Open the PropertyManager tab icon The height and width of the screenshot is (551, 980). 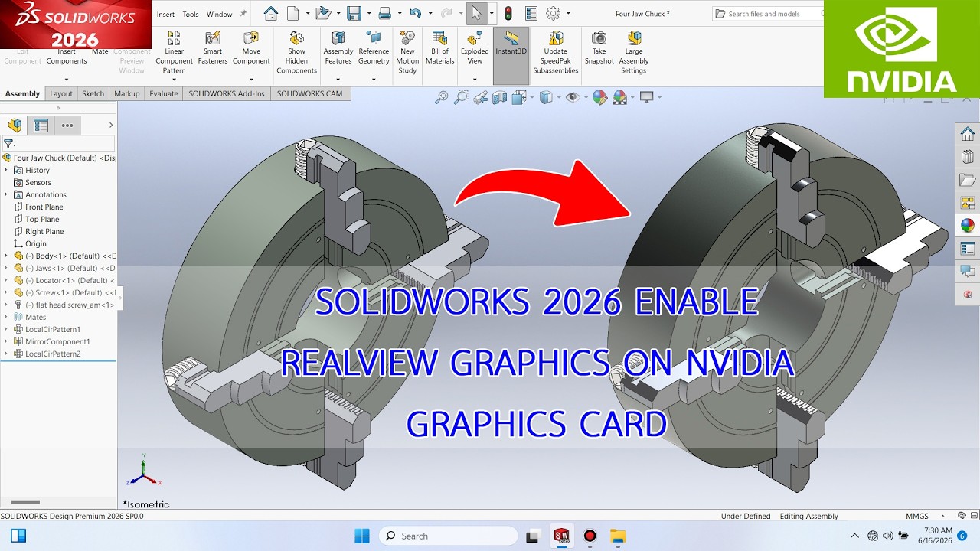click(41, 126)
